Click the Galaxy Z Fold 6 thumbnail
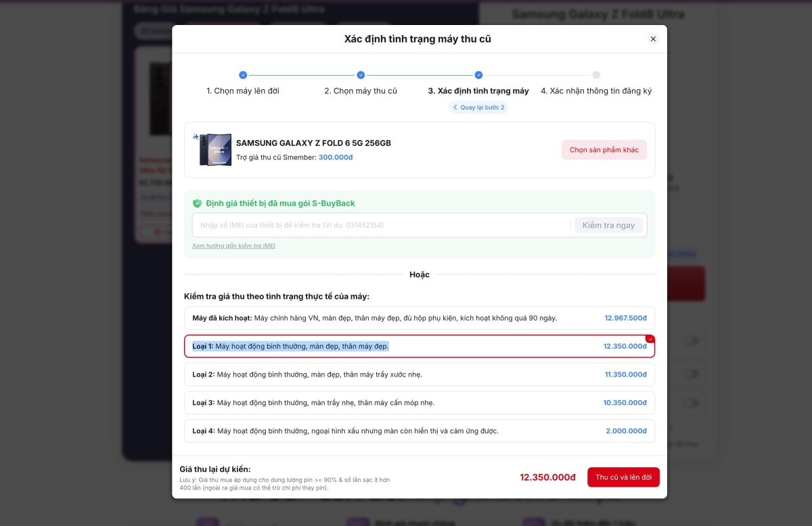Image resolution: width=812 pixels, height=526 pixels. [215, 149]
